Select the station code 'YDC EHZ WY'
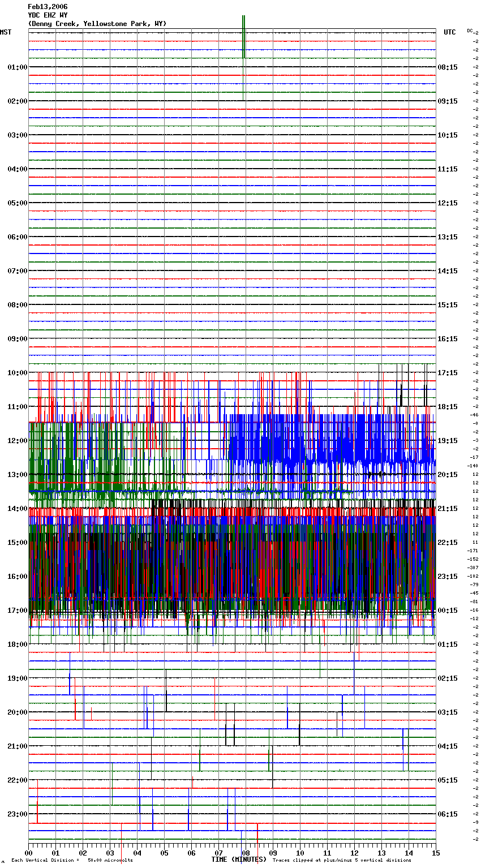Screen dimensions: 481x868 tap(48, 15)
